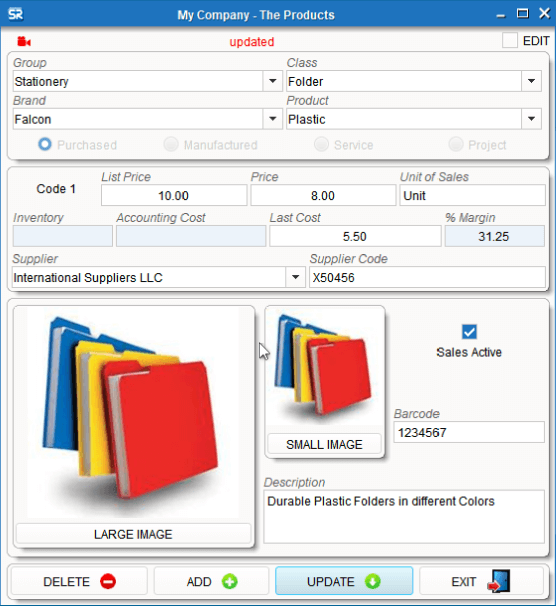Click the LARGE IMAGE button
This screenshot has height=606, width=556.
point(133,534)
